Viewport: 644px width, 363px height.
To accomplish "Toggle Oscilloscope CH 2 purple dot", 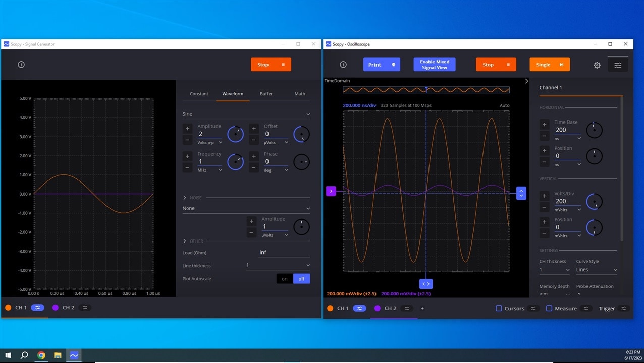I will [x=378, y=308].
